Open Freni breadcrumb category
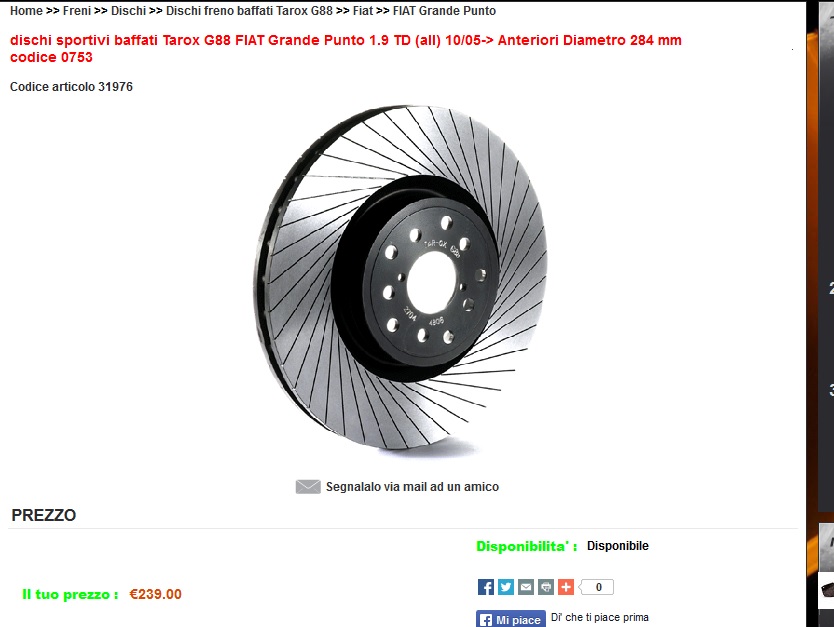 point(77,11)
